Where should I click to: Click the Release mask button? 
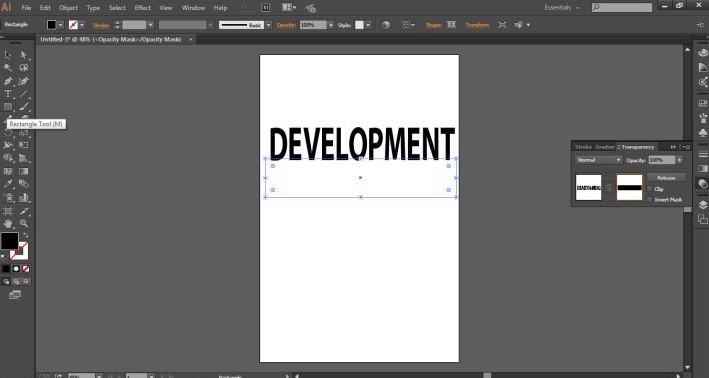[666, 178]
